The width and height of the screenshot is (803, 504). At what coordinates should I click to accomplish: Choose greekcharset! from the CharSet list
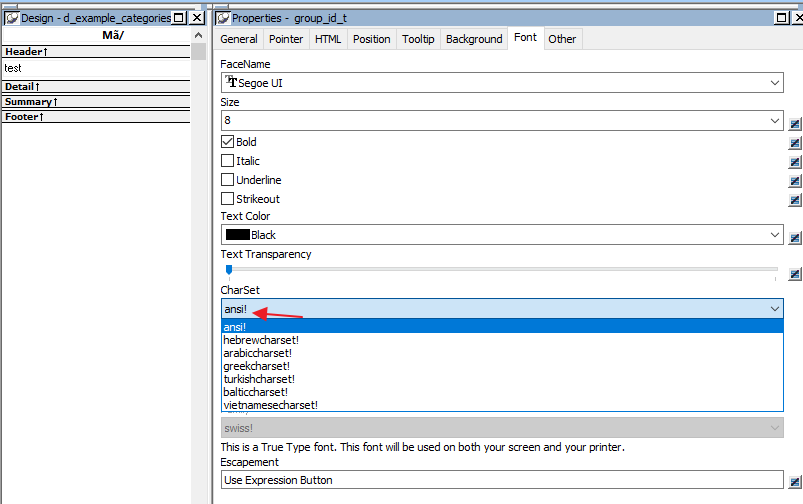click(x=257, y=366)
